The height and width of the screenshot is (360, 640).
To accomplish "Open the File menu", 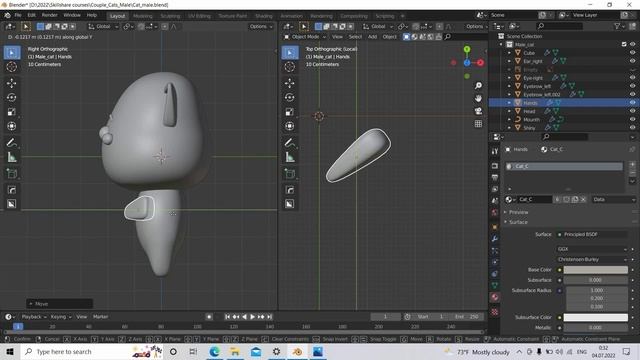I will (x=18, y=15).
